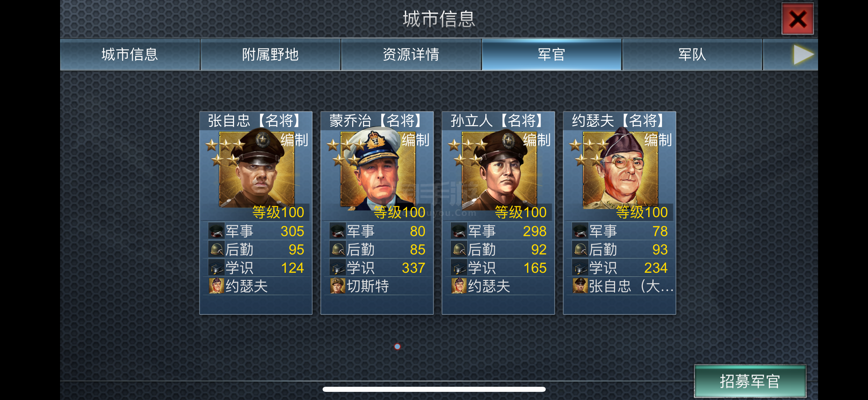
Task: Click the page indicator dot
Action: (397, 346)
